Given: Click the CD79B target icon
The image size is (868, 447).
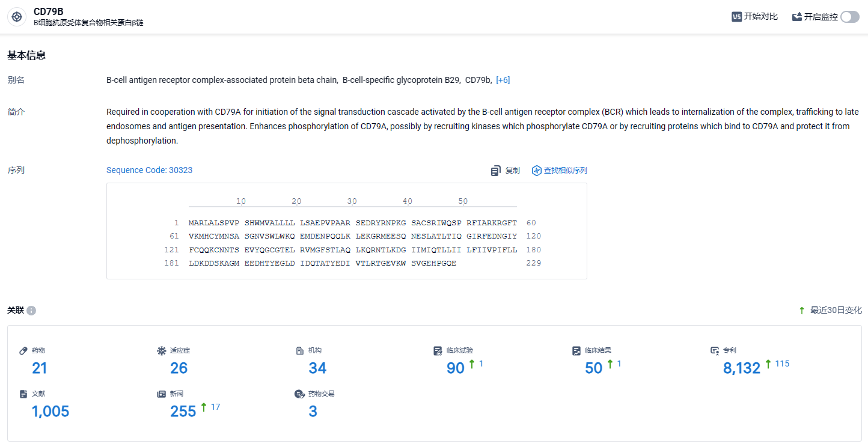Looking at the screenshot, I should click(x=17, y=17).
